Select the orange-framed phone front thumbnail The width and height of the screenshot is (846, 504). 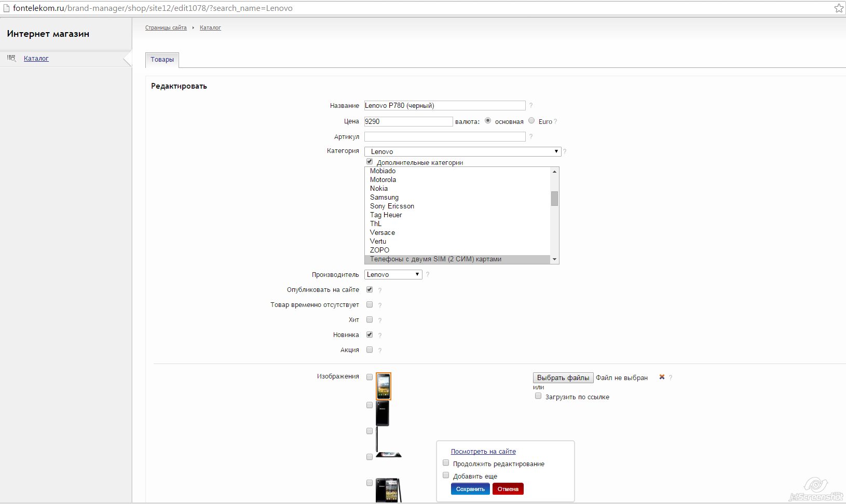(384, 386)
